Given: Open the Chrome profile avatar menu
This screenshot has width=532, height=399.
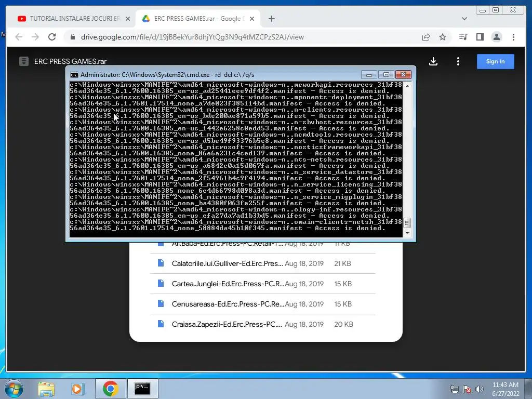Looking at the screenshot, I should click(496, 37).
